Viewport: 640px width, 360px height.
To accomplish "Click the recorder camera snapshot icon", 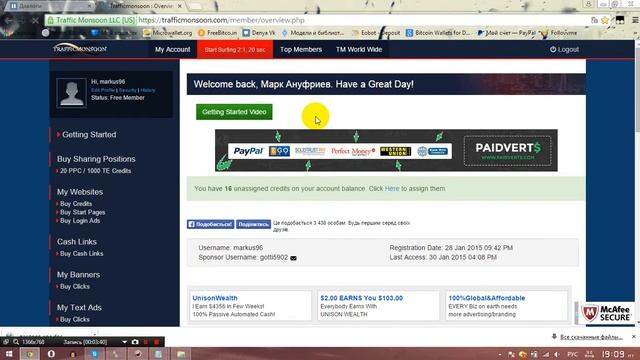I will tap(135, 342).
